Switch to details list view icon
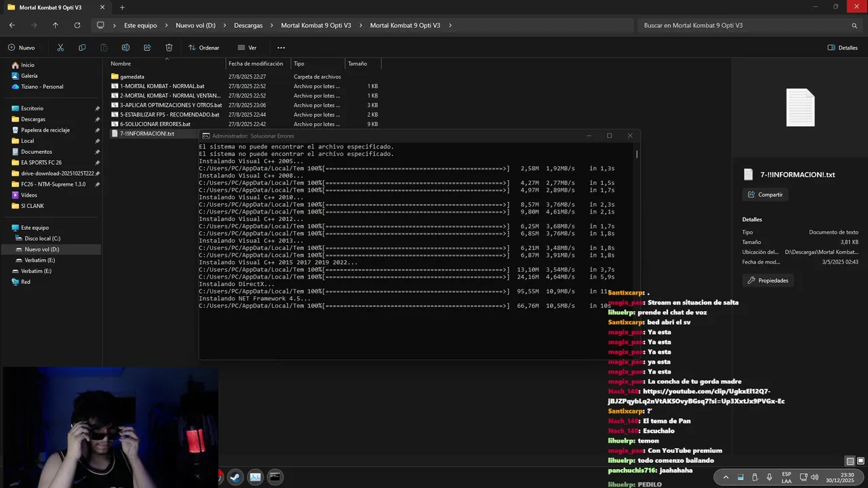This screenshot has width=868, height=488. (850, 462)
